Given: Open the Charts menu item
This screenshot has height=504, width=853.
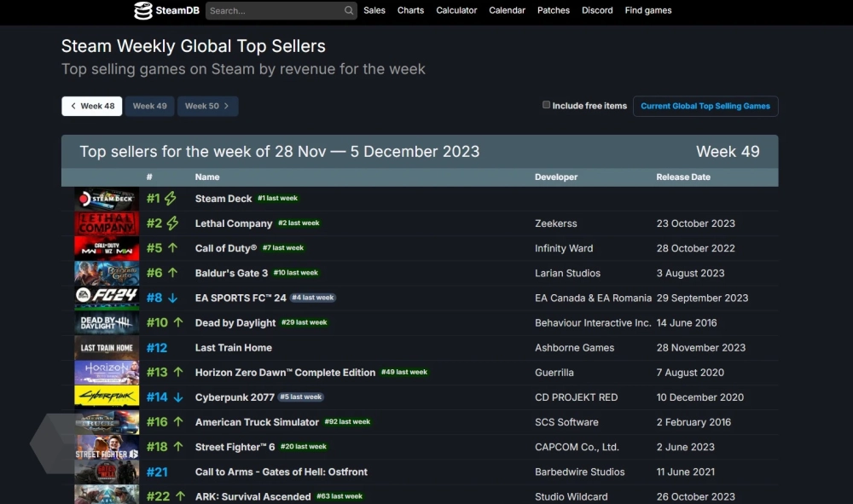Looking at the screenshot, I should point(410,11).
